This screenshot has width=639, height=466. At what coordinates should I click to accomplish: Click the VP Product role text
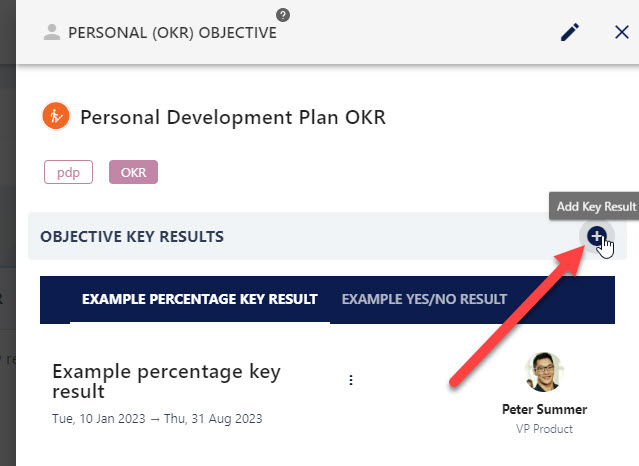(544, 429)
